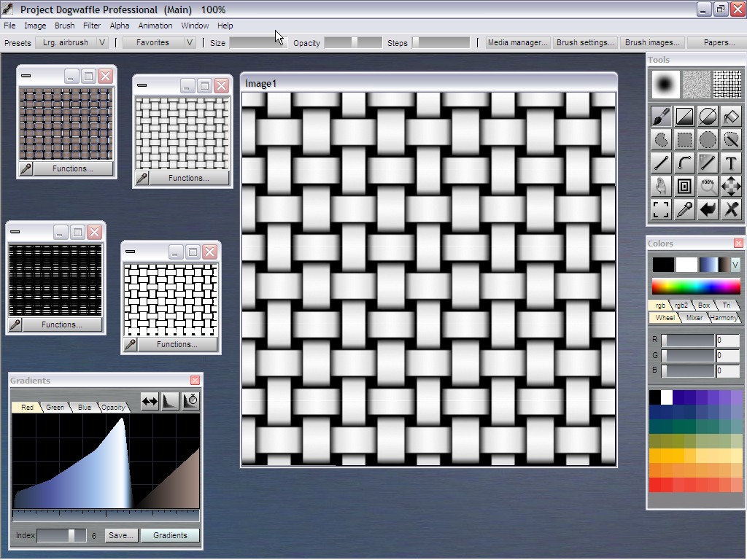Select the curve drawing tool
The image size is (747, 560).
(x=684, y=163)
